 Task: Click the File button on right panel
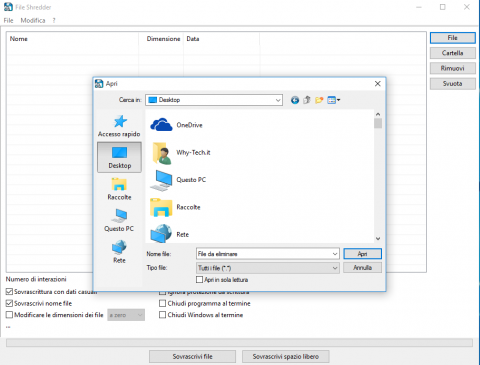pos(453,38)
